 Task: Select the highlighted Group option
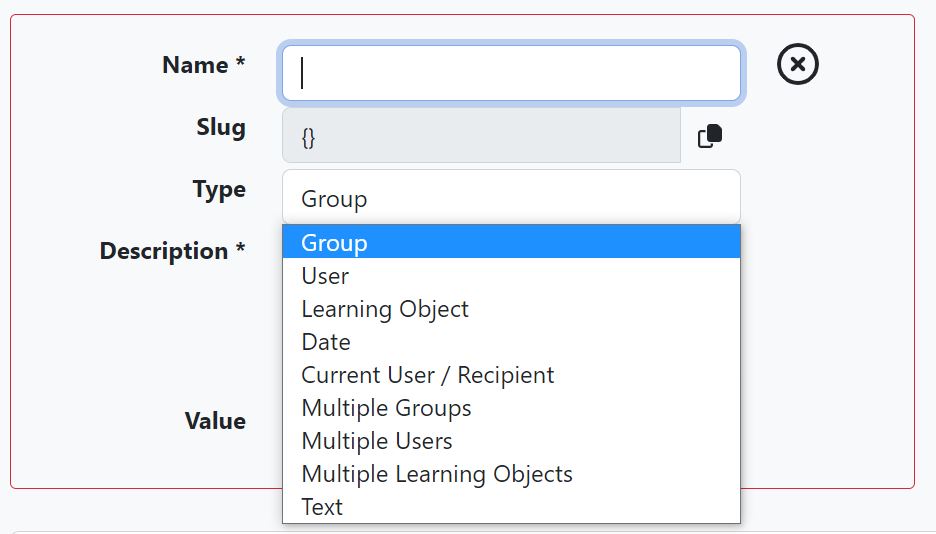512,242
